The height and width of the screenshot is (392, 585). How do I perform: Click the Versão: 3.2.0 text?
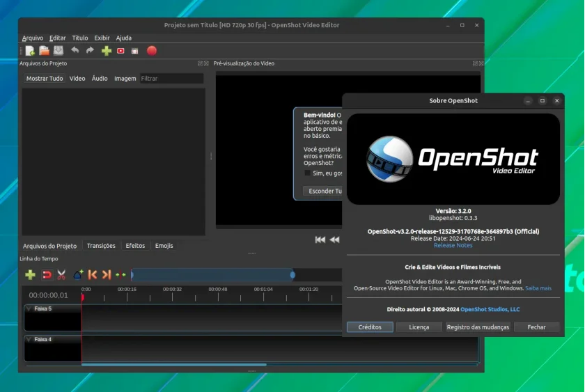point(453,211)
